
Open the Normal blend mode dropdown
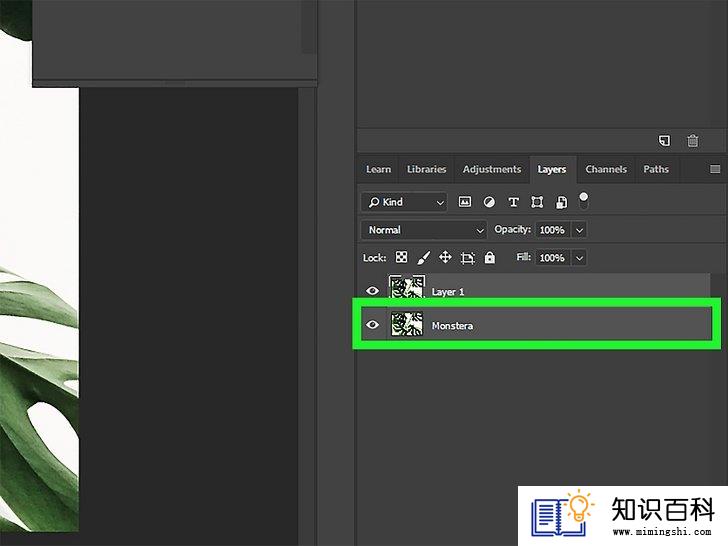(x=424, y=230)
